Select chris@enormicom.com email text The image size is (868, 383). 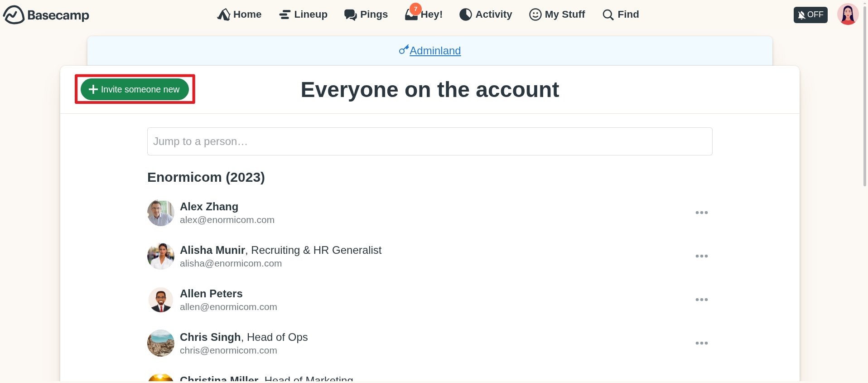coord(228,350)
